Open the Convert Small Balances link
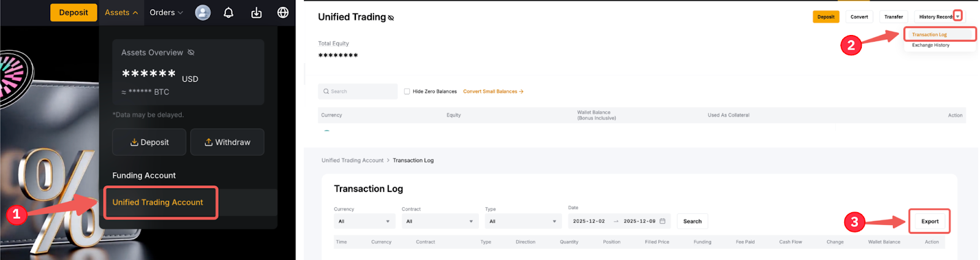The image size is (980, 260). tap(493, 91)
